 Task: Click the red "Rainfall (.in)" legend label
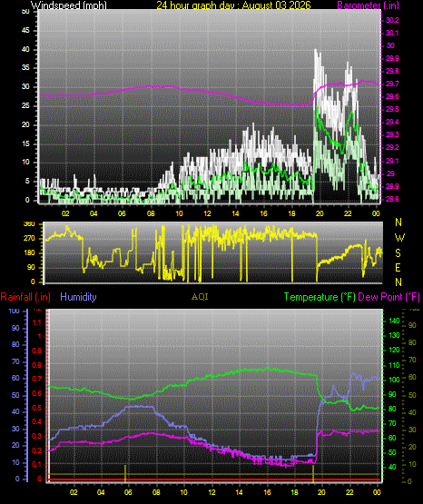coord(25,297)
